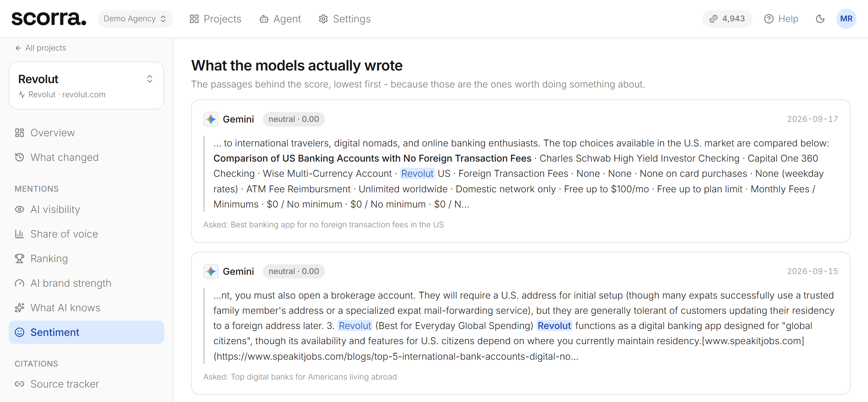
Task: Open the What changed page
Action: 86,157
